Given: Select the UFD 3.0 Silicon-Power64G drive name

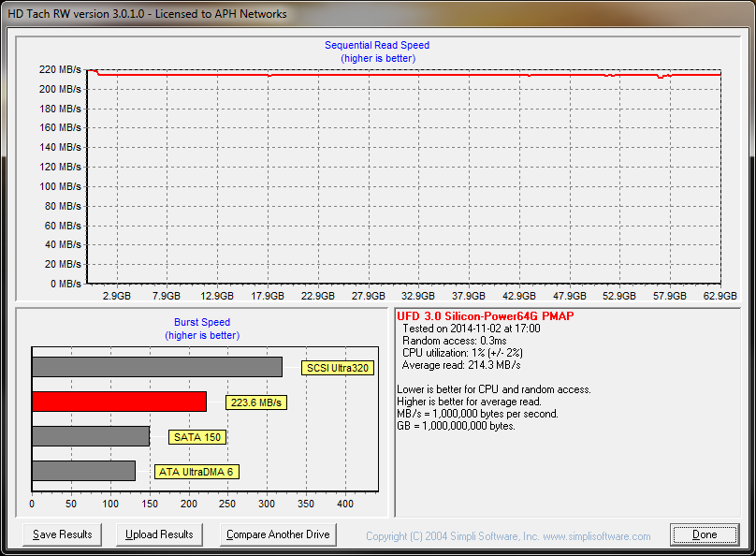Looking at the screenshot, I should pos(485,316).
